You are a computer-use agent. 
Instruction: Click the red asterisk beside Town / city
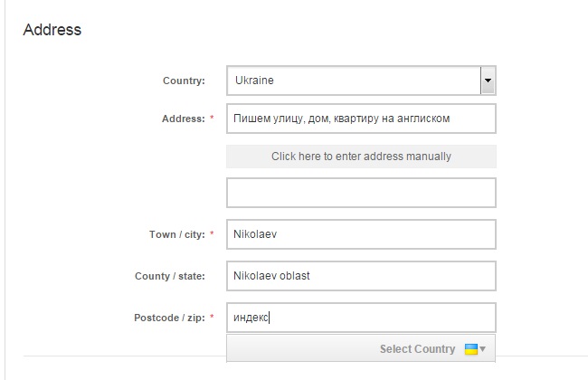tap(213, 234)
